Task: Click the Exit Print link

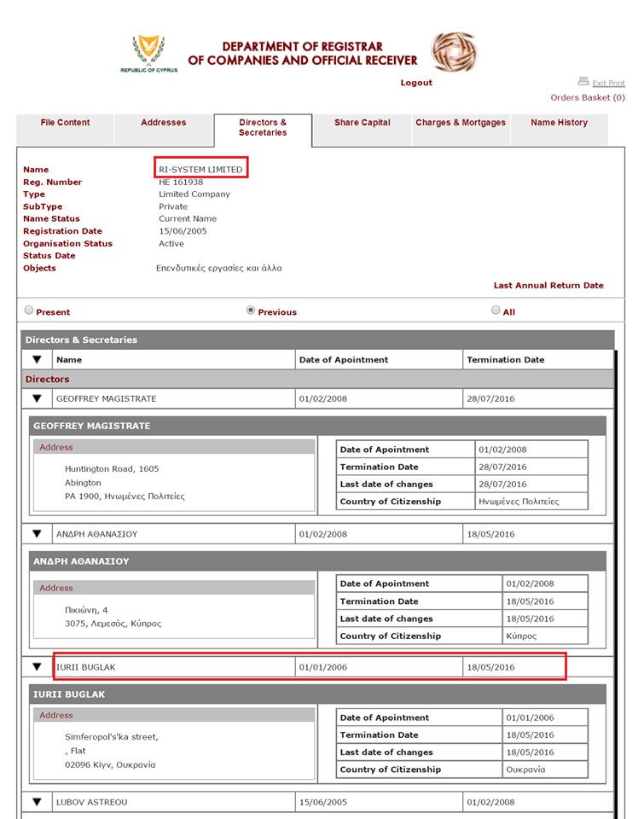Action: point(608,83)
